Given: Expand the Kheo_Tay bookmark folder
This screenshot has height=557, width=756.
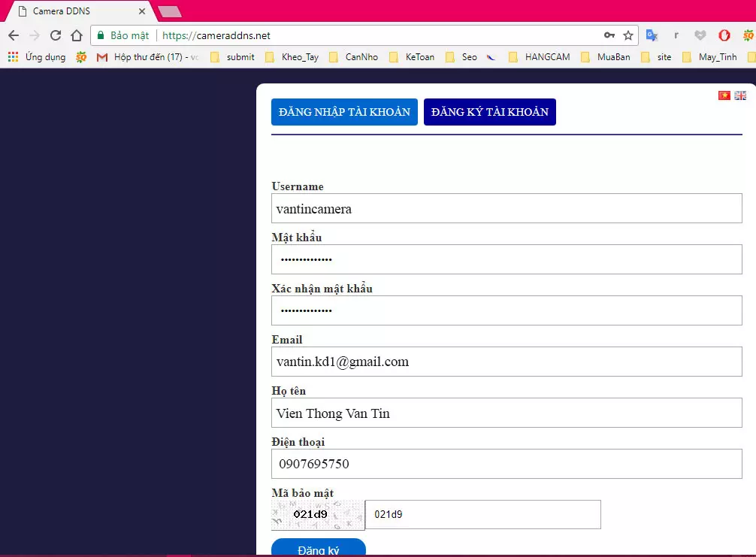Looking at the screenshot, I should 292,57.
